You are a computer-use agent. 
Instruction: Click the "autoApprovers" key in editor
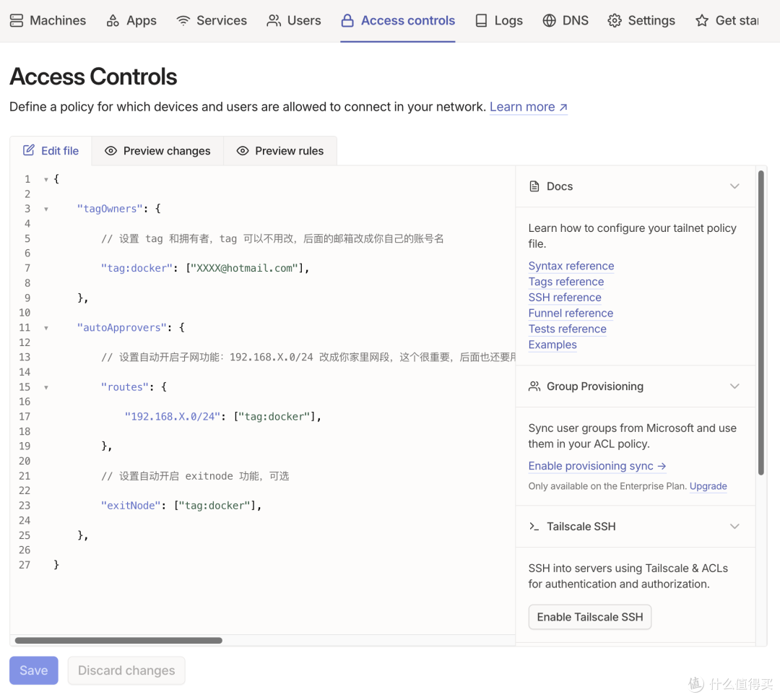point(121,327)
